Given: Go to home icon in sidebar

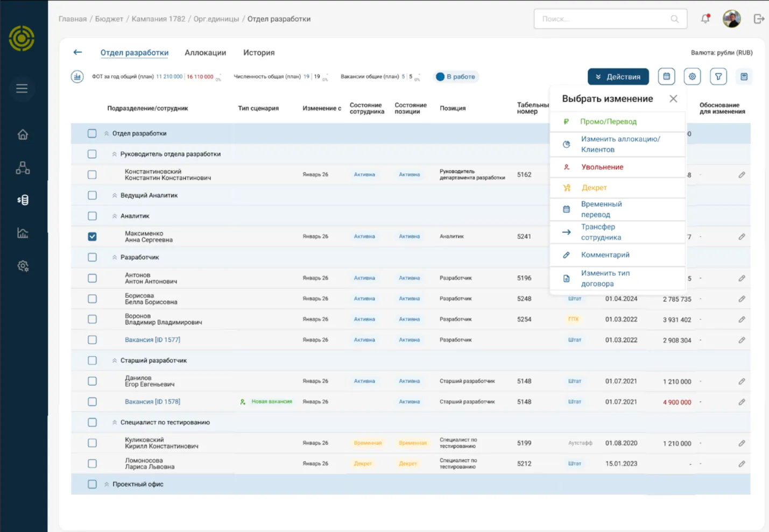Looking at the screenshot, I should (23, 134).
